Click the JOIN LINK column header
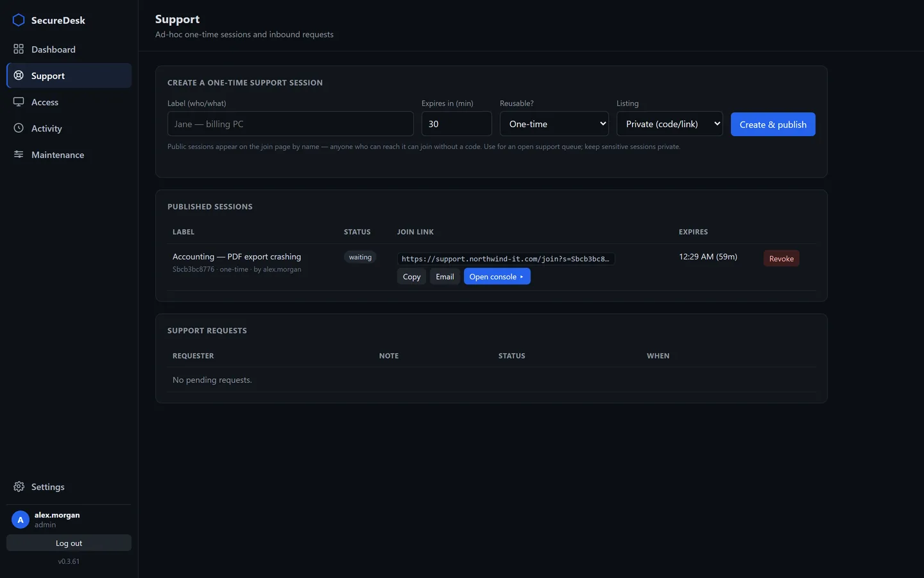This screenshot has height=578, width=924. [x=415, y=232]
